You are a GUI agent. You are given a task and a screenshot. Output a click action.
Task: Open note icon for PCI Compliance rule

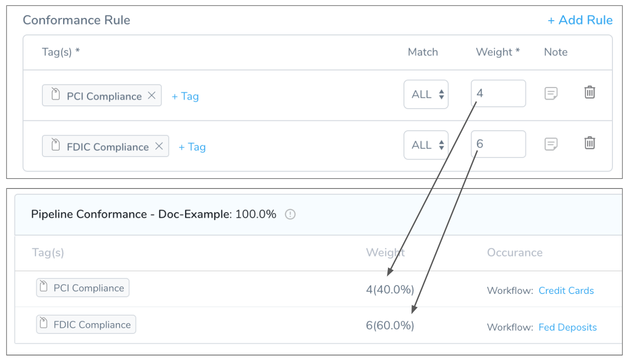pyautogui.click(x=551, y=94)
